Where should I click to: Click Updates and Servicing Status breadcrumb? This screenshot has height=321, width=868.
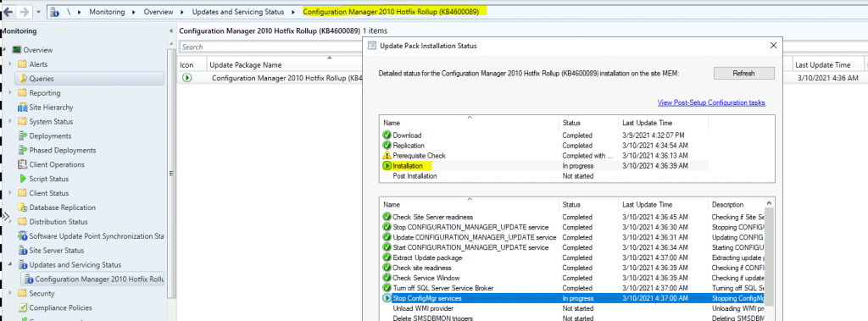pos(238,12)
